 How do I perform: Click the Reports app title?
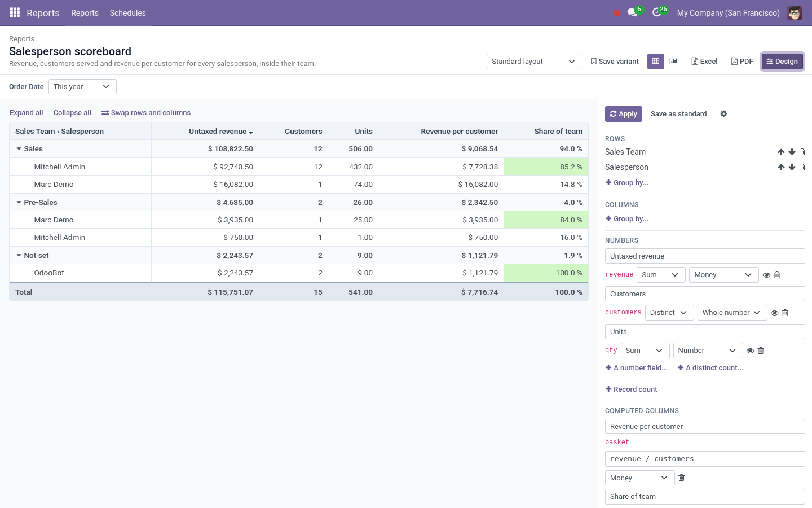pyautogui.click(x=43, y=13)
